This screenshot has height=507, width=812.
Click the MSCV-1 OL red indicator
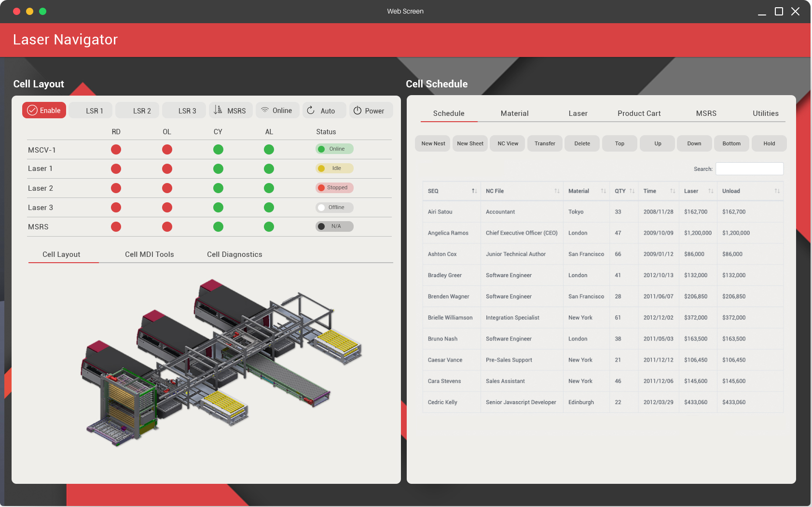pos(167,150)
